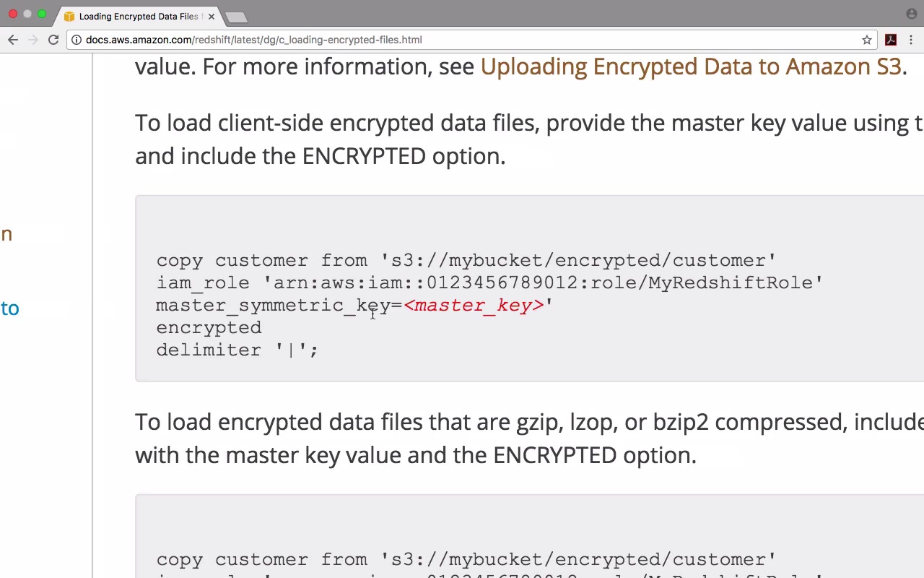Screen dimensions: 924x578
Task: Reload the current page
Action: pos(53,40)
